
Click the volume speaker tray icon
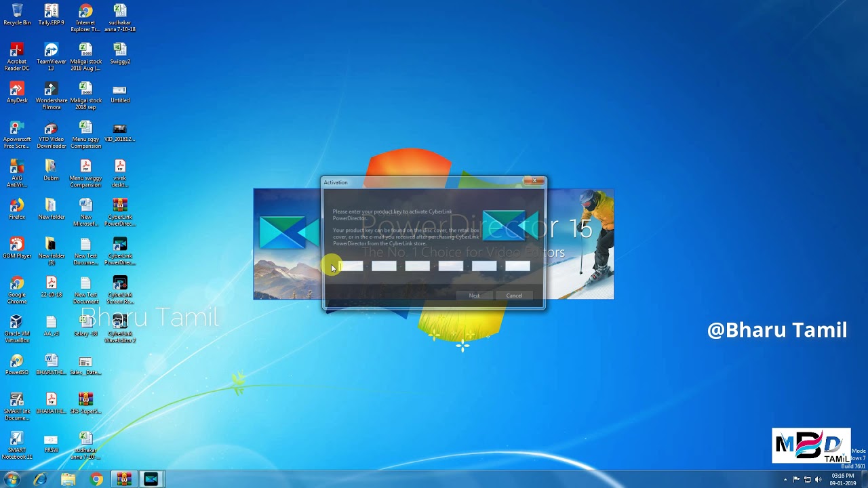tap(818, 480)
